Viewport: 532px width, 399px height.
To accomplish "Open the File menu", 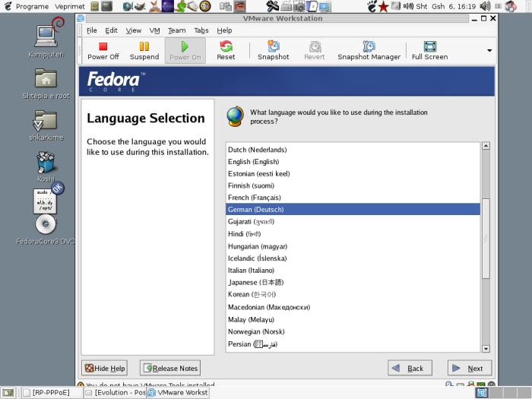I will [x=92, y=30].
